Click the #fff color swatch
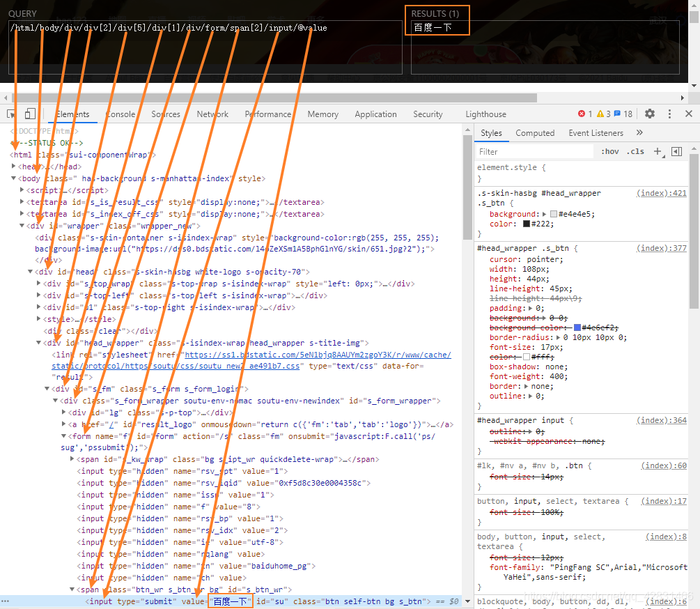 pyautogui.click(x=527, y=357)
